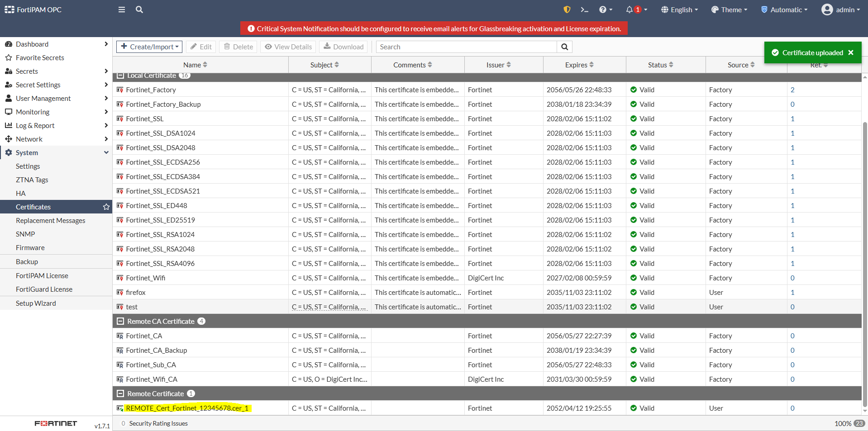Open the Automatic mode dropdown

pos(784,9)
